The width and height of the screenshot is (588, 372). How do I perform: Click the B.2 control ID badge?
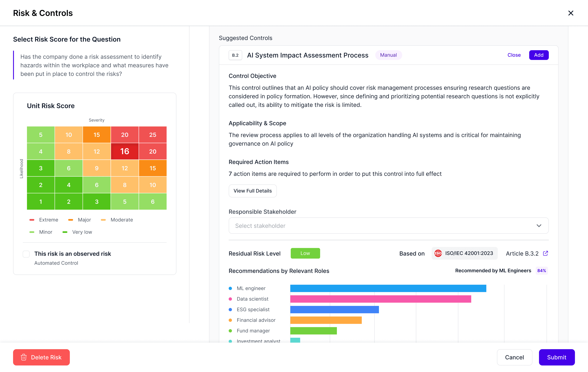(235, 55)
